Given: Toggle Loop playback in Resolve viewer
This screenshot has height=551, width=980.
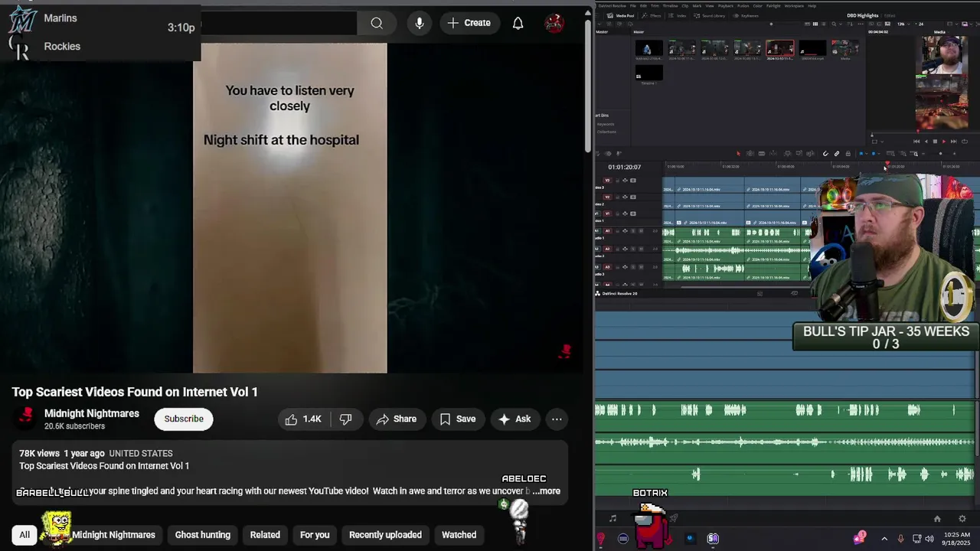Looking at the screenshot, I should click(x=965, y=142).
